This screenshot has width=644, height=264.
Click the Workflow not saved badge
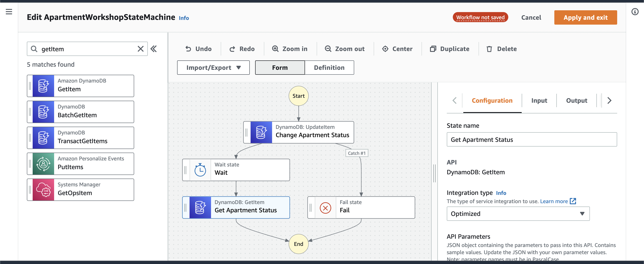pos(480,17)
